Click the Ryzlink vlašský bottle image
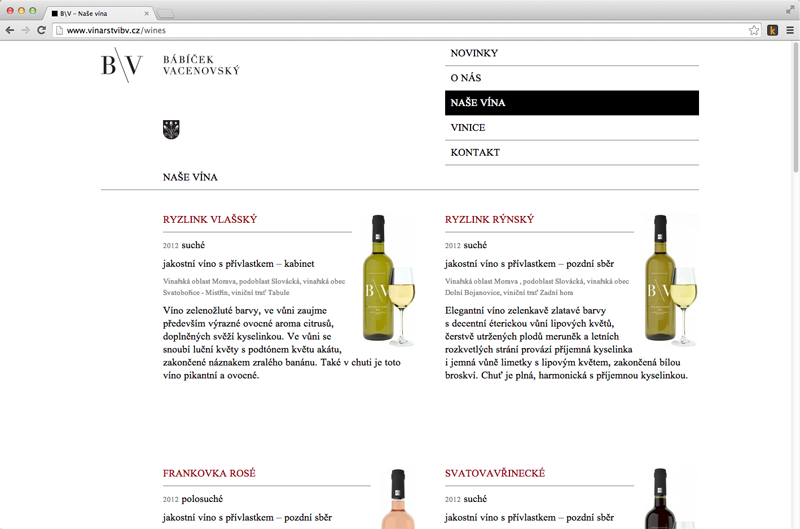This screenshot has height=529, width=800. [388, 280]
